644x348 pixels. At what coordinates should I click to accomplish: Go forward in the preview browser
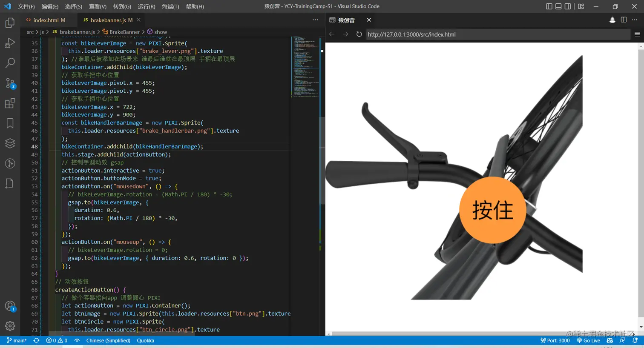tap(345, 34)
